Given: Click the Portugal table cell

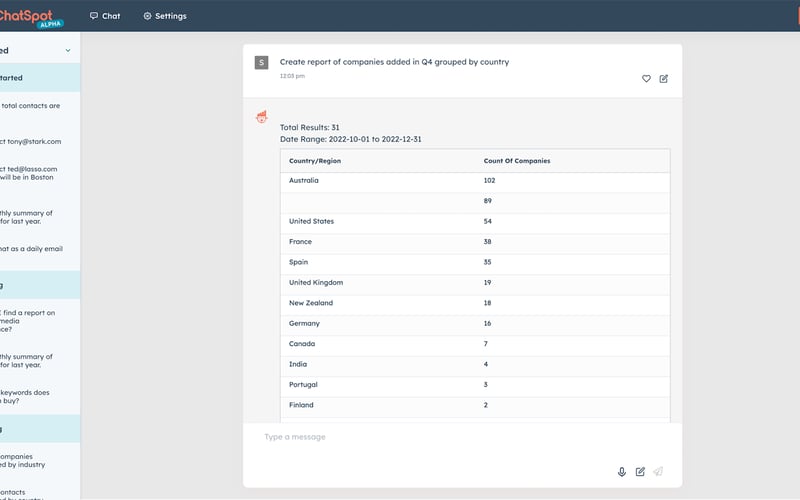Looking at the screenshot, I should pyautogui.click(x=303, y=385).
